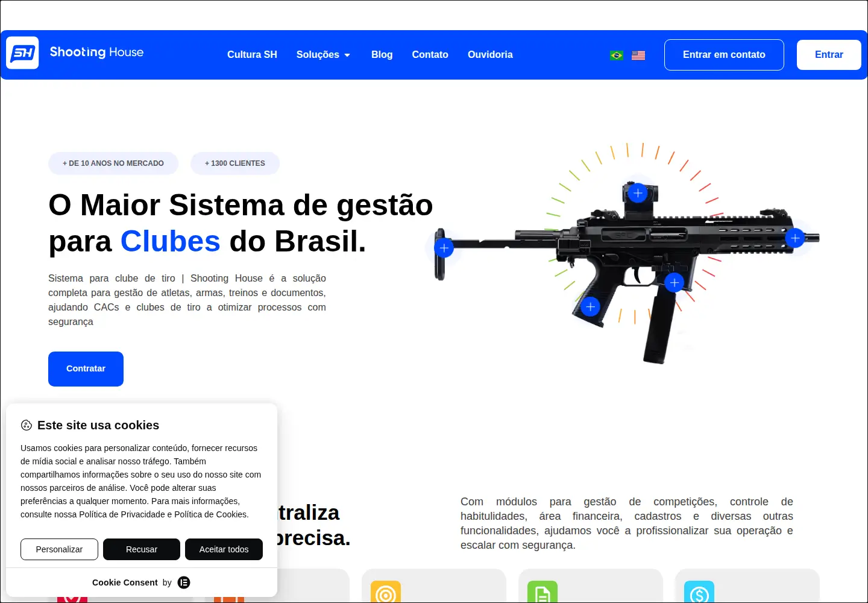Open the Blog menu item
Viewport: 868px width, 603px height.
click(382, 55)
